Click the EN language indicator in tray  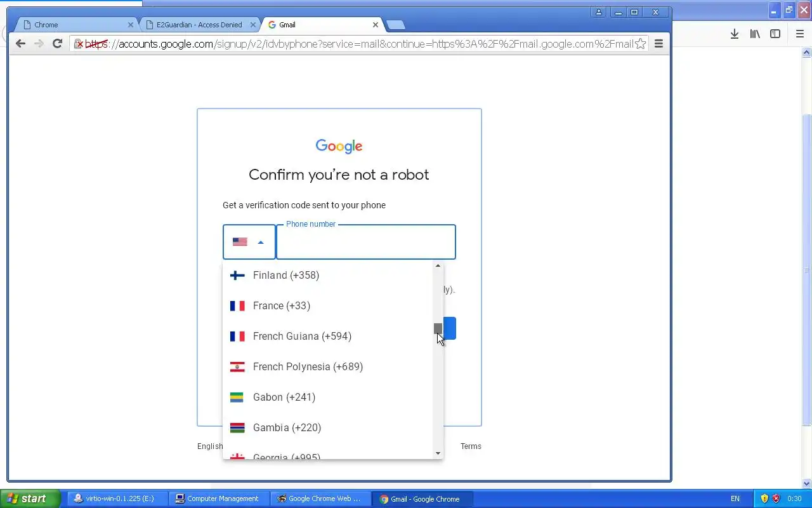click(x=735, y=498)
